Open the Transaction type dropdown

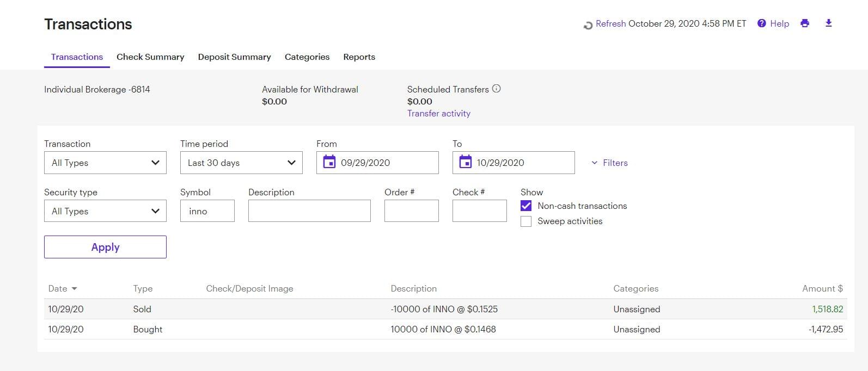point(105,163)
